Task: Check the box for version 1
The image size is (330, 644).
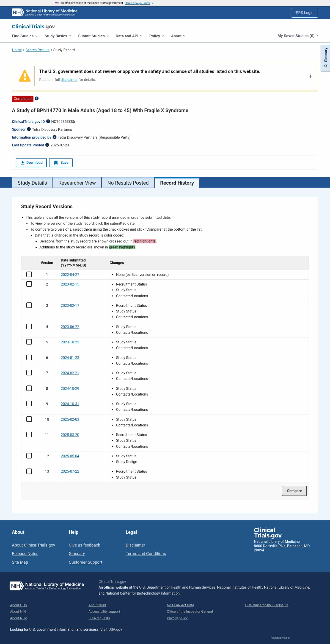Action: coord(29,274)
